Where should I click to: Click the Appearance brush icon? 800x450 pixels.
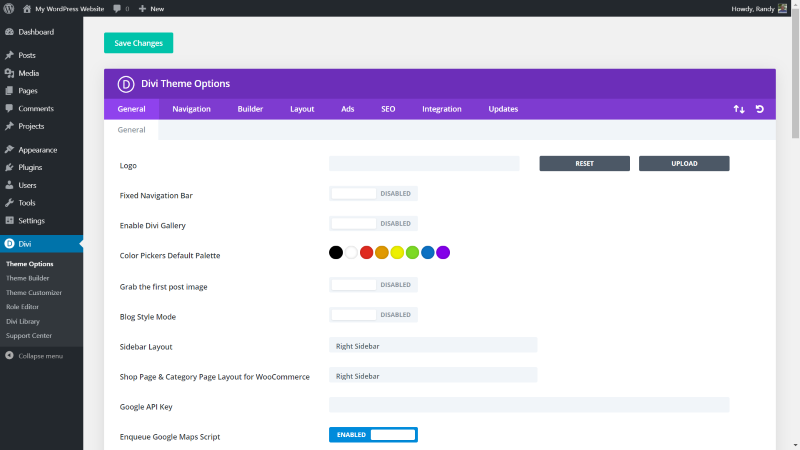(9, 149)
